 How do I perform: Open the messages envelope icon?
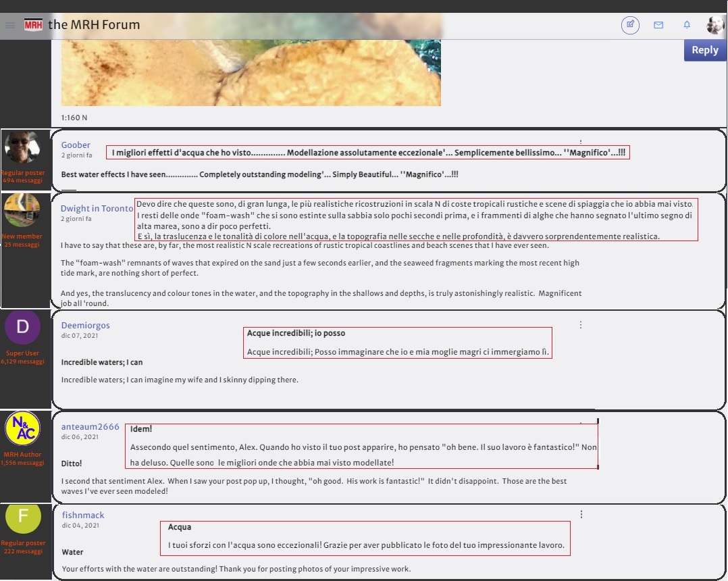(x=658, y=24)
